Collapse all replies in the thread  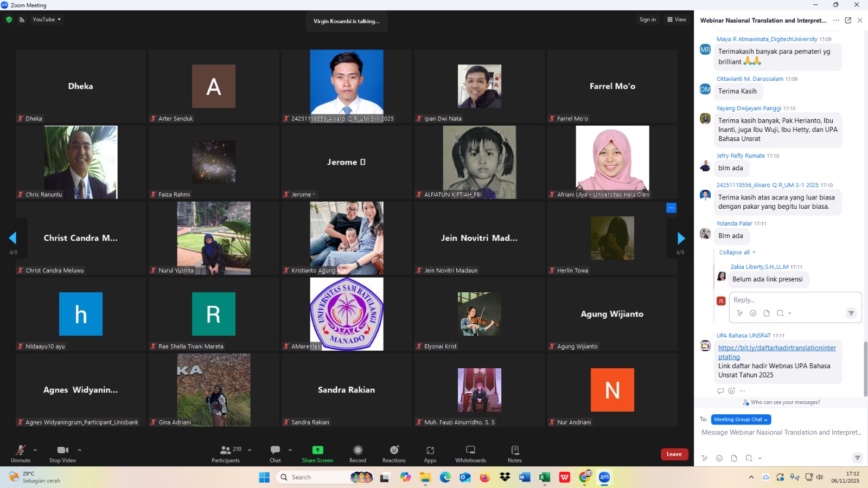point(737,253)
